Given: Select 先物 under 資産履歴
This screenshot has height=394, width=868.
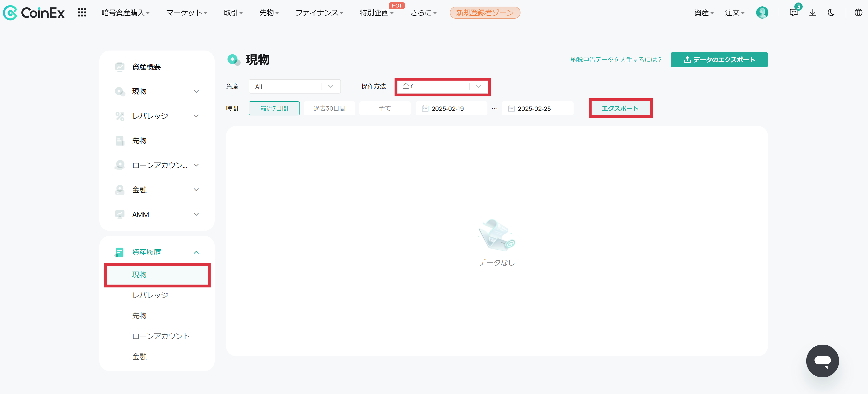Looking at the screenshot, I should [139, 316].
